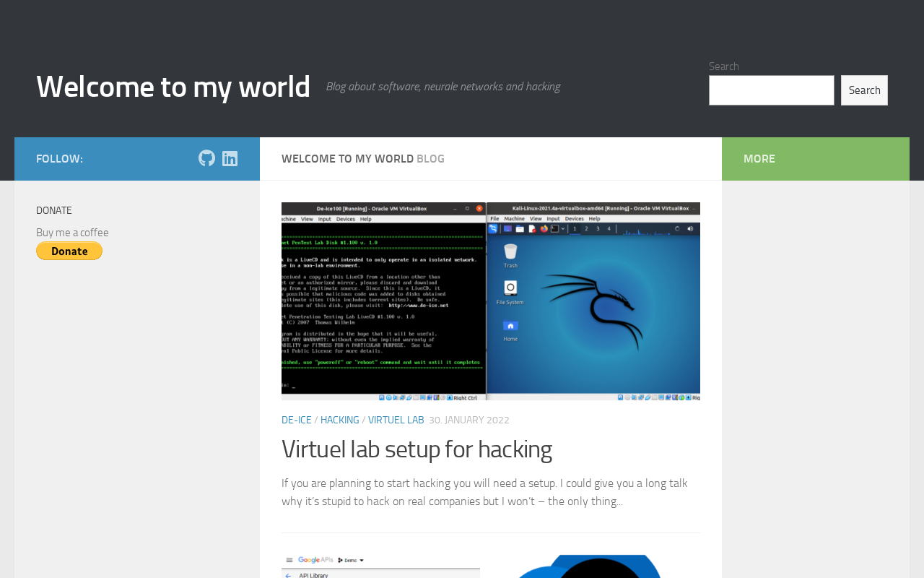Image resolution: width=924 pixels, height=578 pixels.
Task: Click the Search button
Action: pos(864,90)
